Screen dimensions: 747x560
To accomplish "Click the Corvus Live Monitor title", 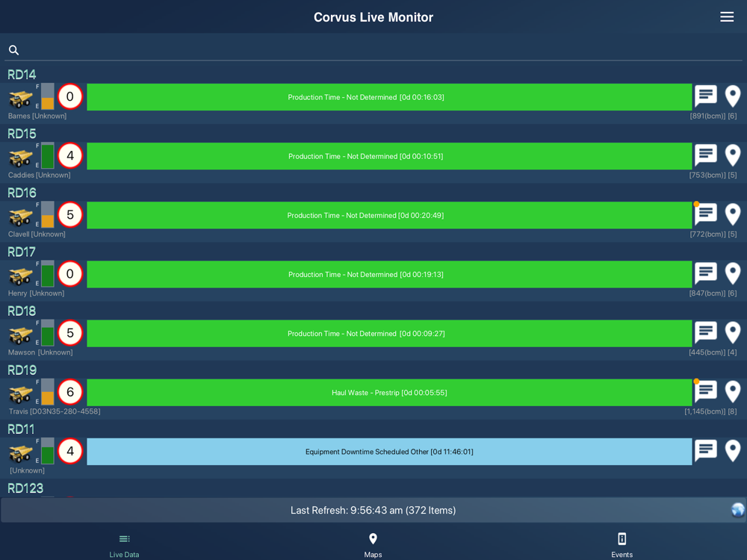I will click(373, 17).
